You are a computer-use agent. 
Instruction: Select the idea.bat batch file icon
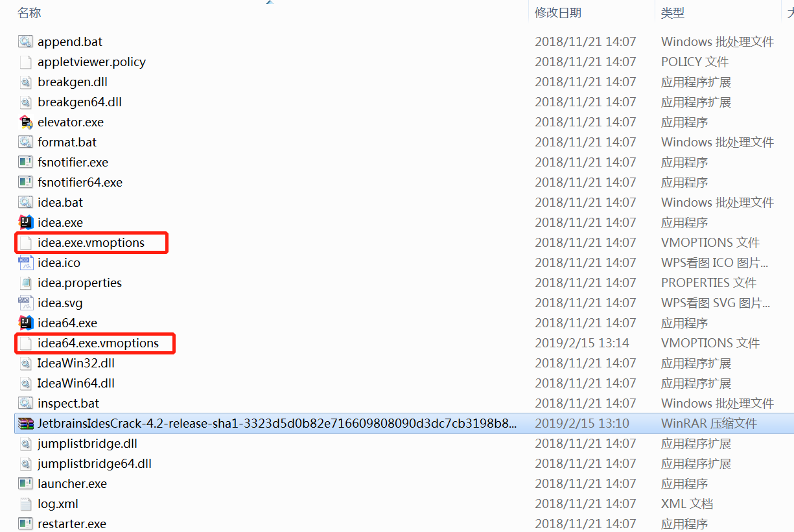(x=26, y=202)
